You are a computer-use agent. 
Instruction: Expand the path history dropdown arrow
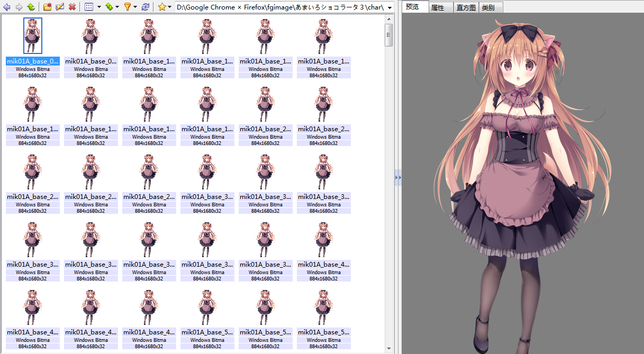tap(390, 7)
